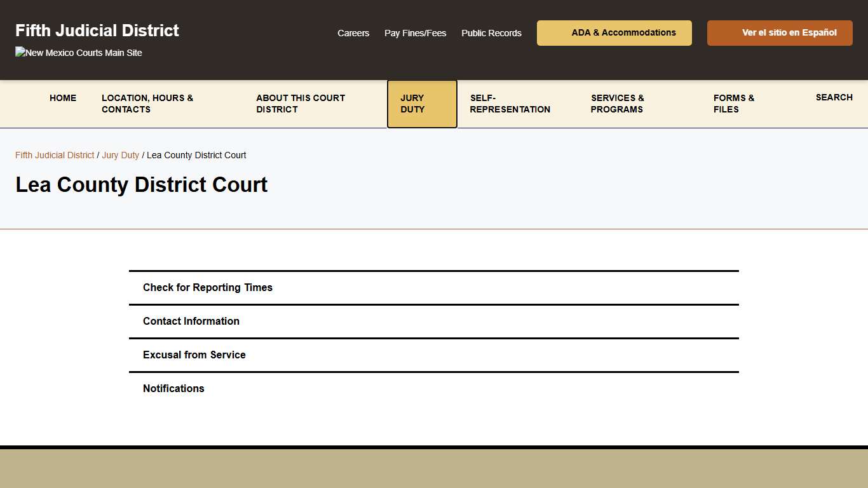Navigate to the HOME menu item

[x=63, y=98]
